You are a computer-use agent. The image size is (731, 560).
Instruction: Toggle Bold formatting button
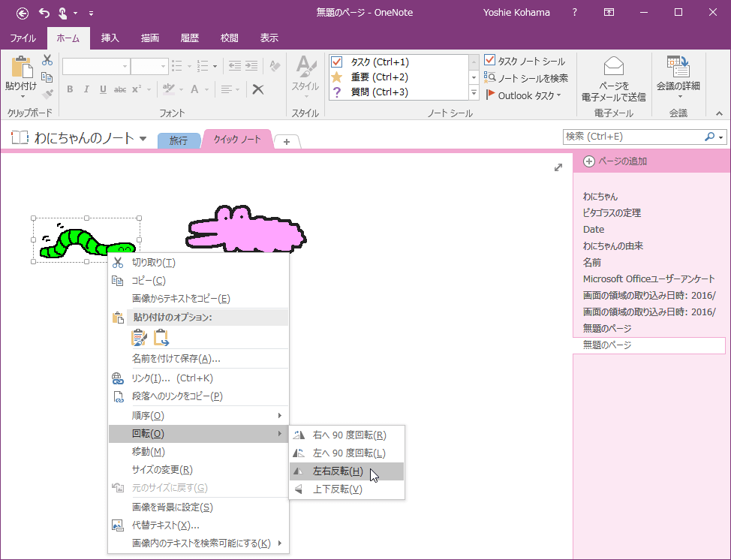tap(70, 89)
